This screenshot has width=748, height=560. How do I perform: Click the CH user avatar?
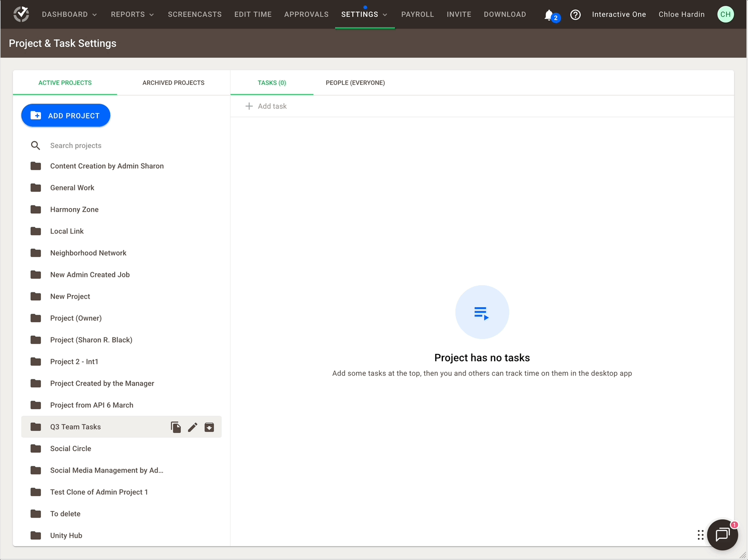tap(725, 14)
